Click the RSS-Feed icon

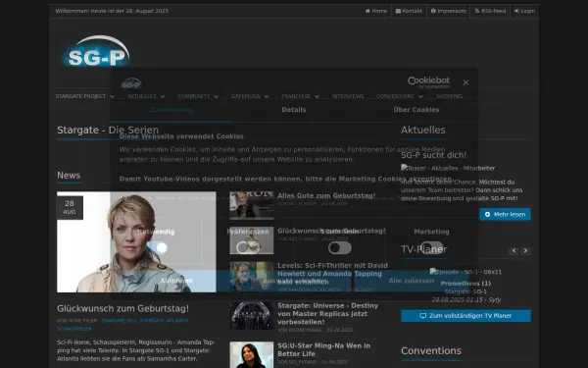tap(477, 11)
